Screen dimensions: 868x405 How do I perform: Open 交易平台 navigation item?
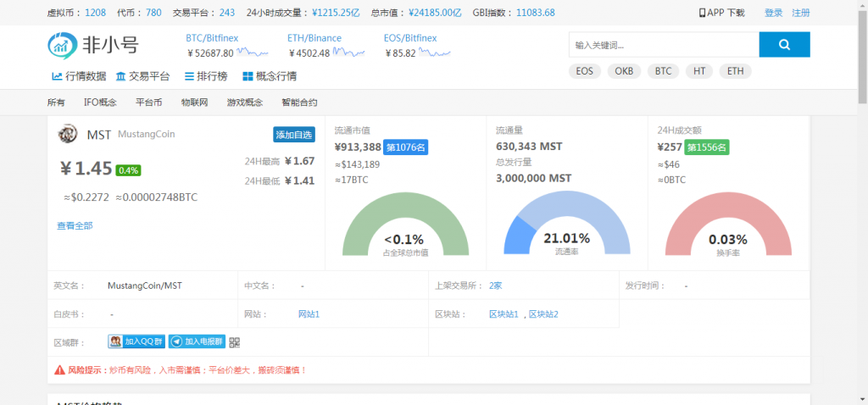click(x=142, y=76)
